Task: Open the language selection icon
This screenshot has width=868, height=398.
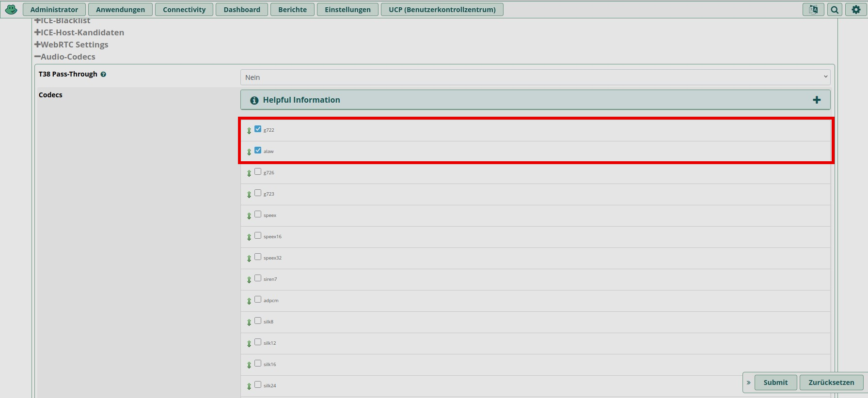Action: coord(813,9)
